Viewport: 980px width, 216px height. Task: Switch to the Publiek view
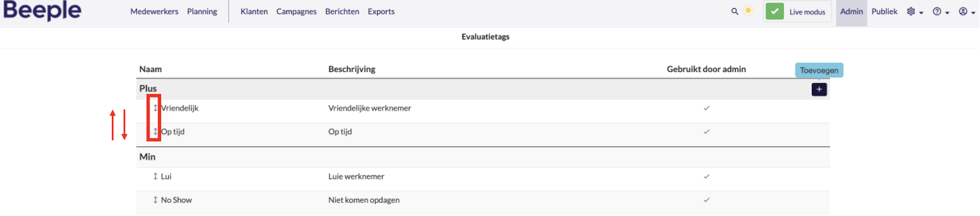tap(884, 12)
